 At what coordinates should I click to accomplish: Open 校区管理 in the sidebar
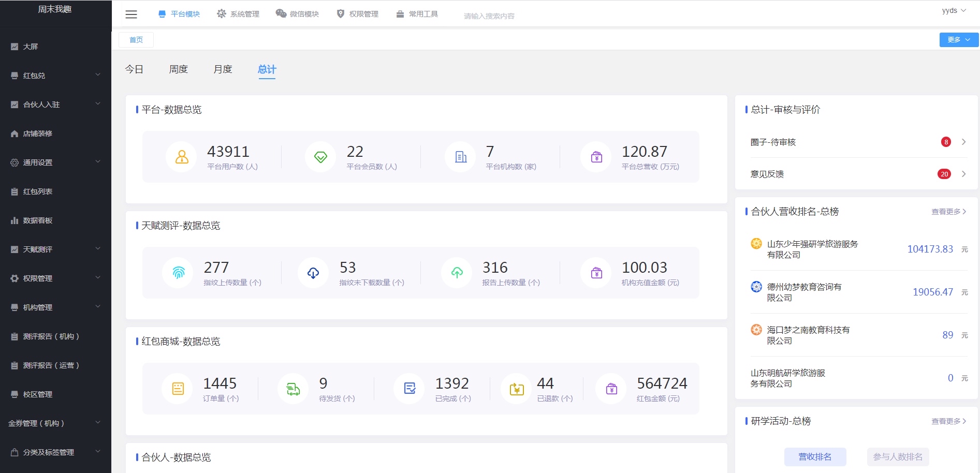coord(55,394)
